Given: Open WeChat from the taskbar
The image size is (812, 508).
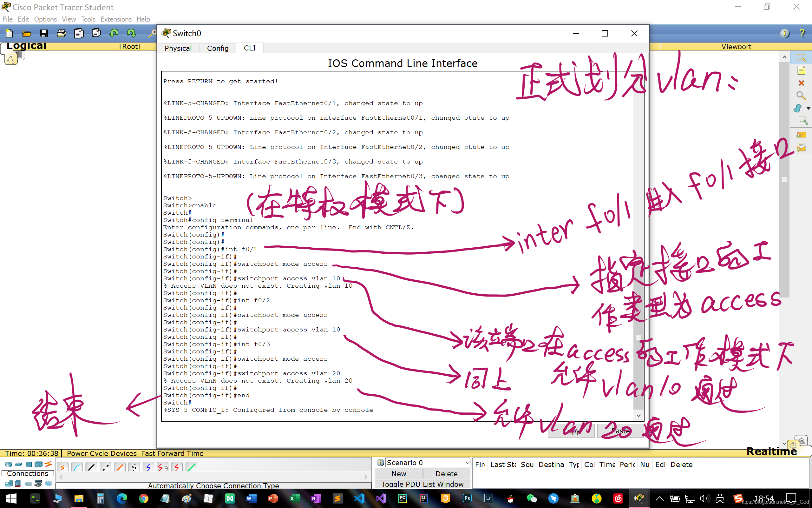Looking at the screenshot, I should coord(532,498).
